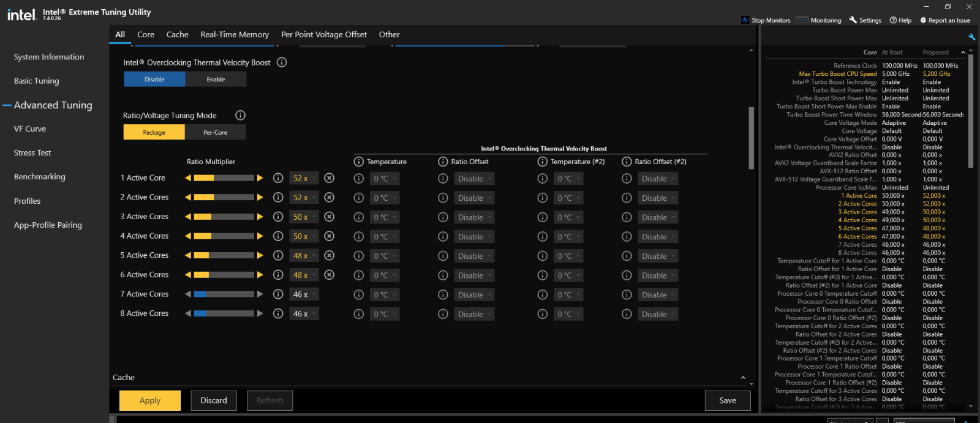Click info icon beside 2 Active Cores temperature
The image size is (980, 423).
tap(359, 198)
